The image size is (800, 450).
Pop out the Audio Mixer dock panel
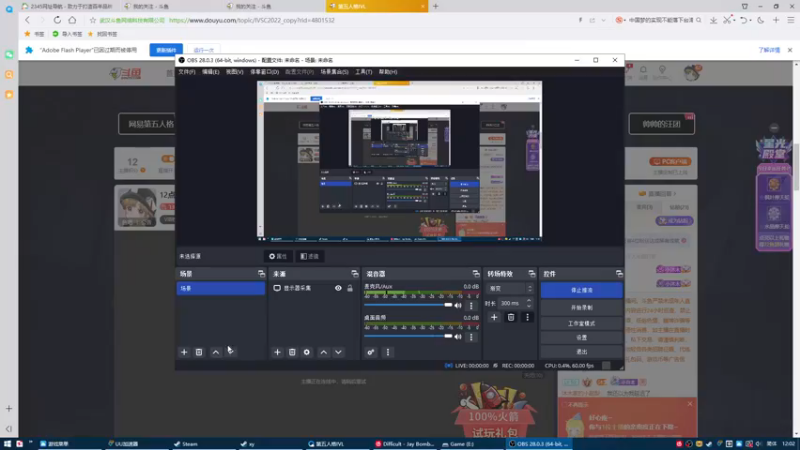(x=476, y=274)
